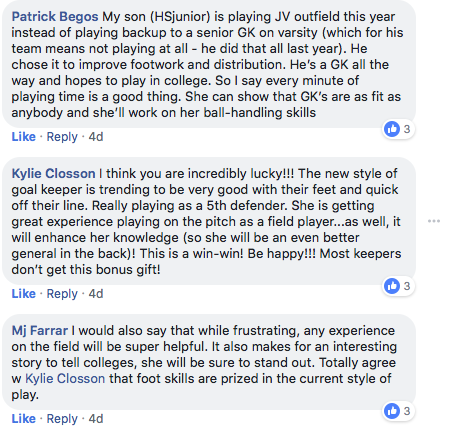Open Patrick Begos's profile name link

coord(55,17)
